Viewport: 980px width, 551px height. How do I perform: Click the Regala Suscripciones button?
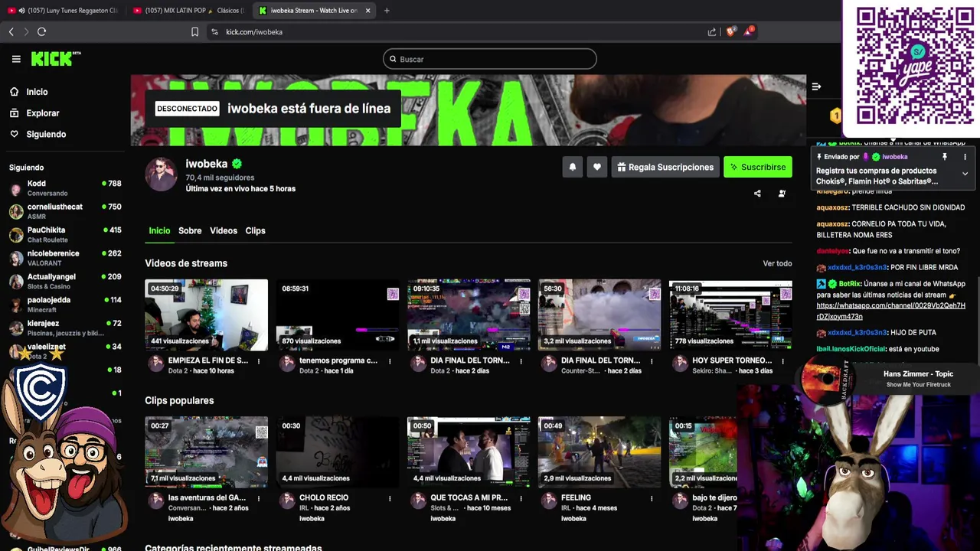click(x=665, y=167)
